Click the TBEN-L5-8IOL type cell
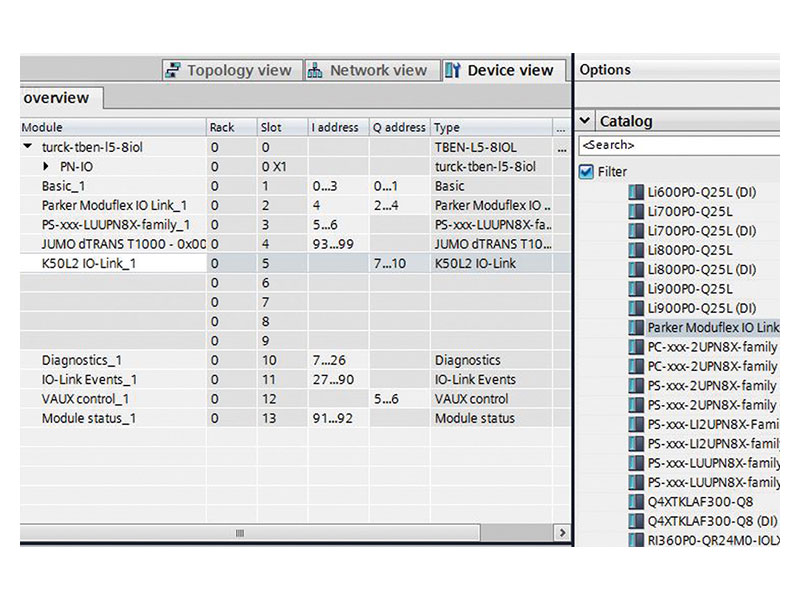This screenshot has height=600, width=800. (492, 147)
